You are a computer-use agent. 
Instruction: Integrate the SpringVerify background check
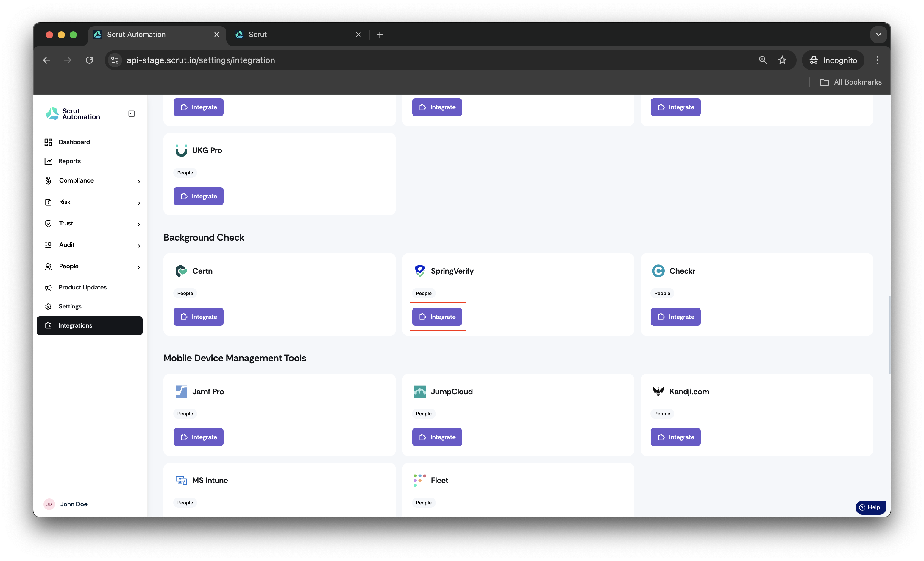(437, 317)
